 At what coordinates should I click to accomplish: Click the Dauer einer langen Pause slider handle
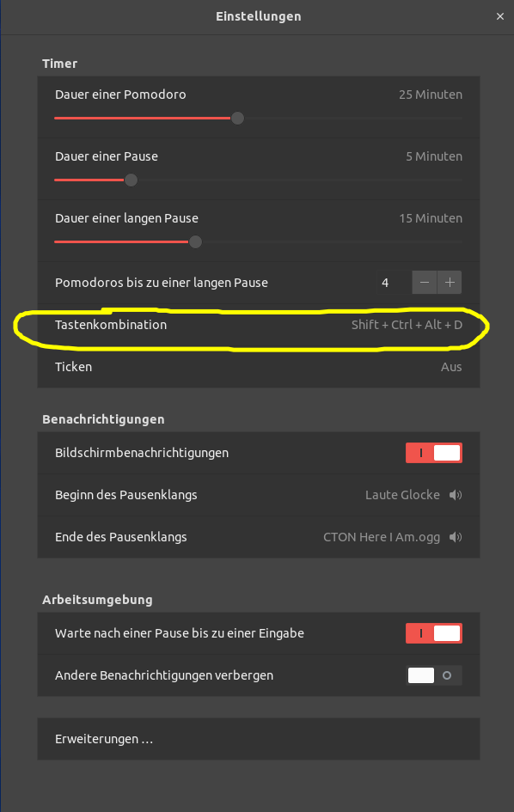(x=194, y=241)
